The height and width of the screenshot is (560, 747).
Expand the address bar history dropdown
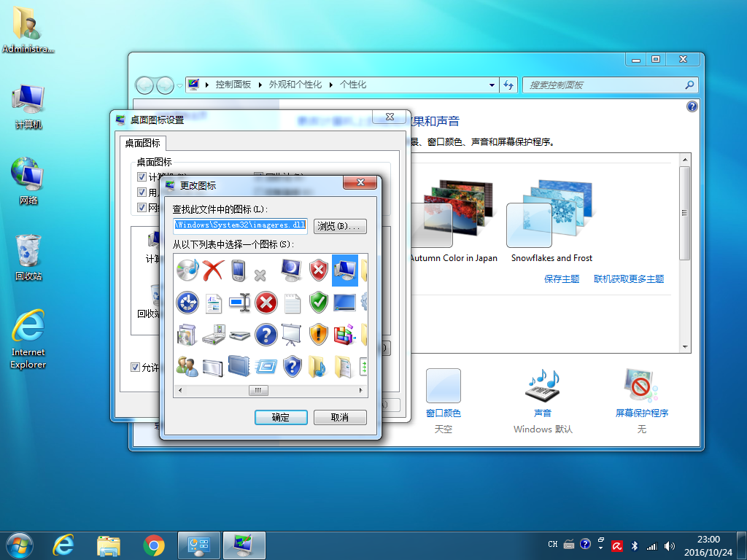pyautogui.click(x=492, y=85)
